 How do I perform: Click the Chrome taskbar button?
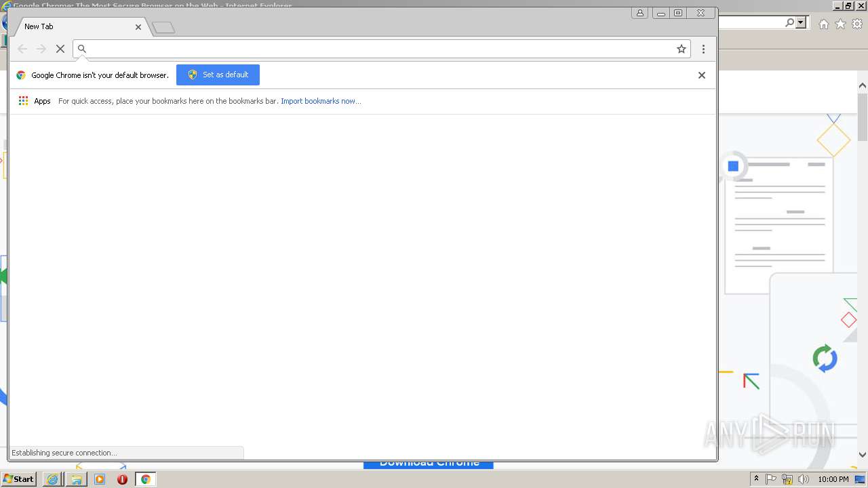click(145, 479)
